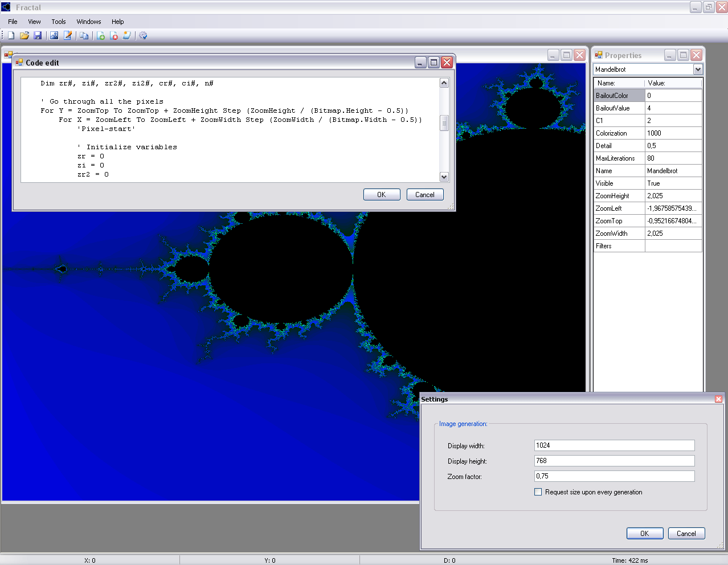Click the New document toolbar icon
The width and height of the screenshot is (728, 565).
[11, 35]
